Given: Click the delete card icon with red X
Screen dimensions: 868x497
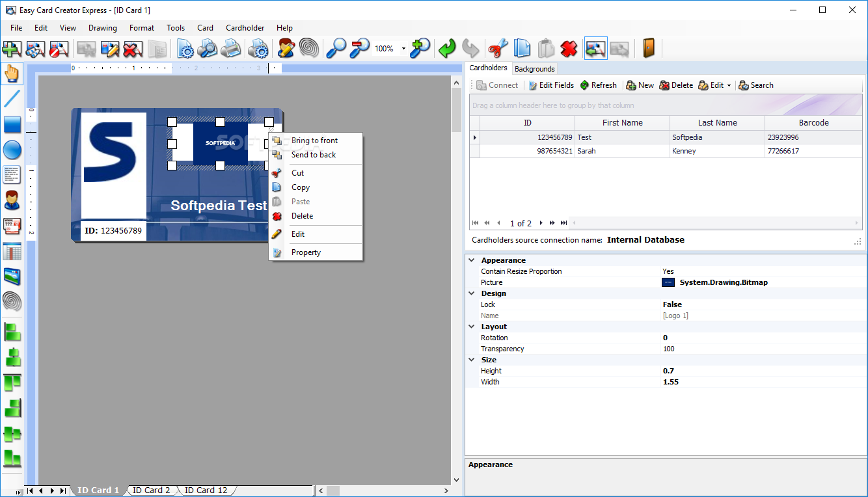Looking at the screenshot, I should coord(133,49).
